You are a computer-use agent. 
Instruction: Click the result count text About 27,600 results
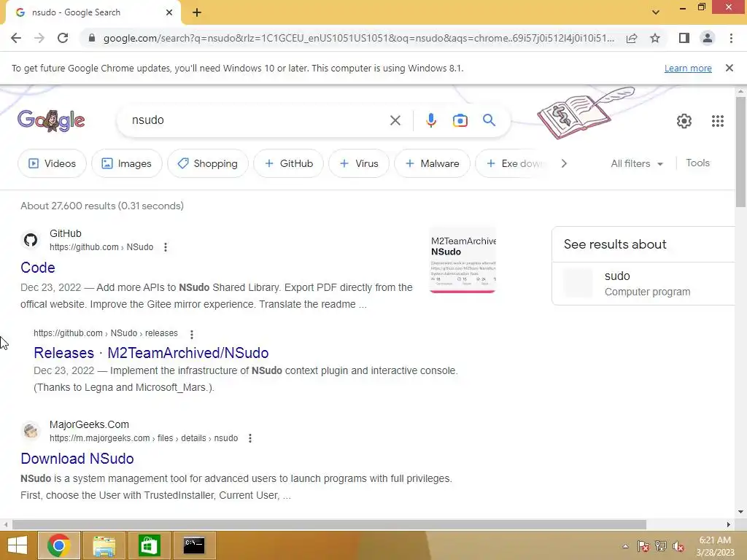pos(102,206)
